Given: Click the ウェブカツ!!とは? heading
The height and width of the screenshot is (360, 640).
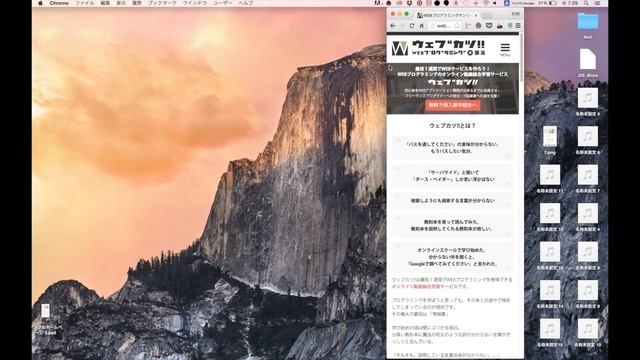Looking at the screenshot, I should click(452, 126).
